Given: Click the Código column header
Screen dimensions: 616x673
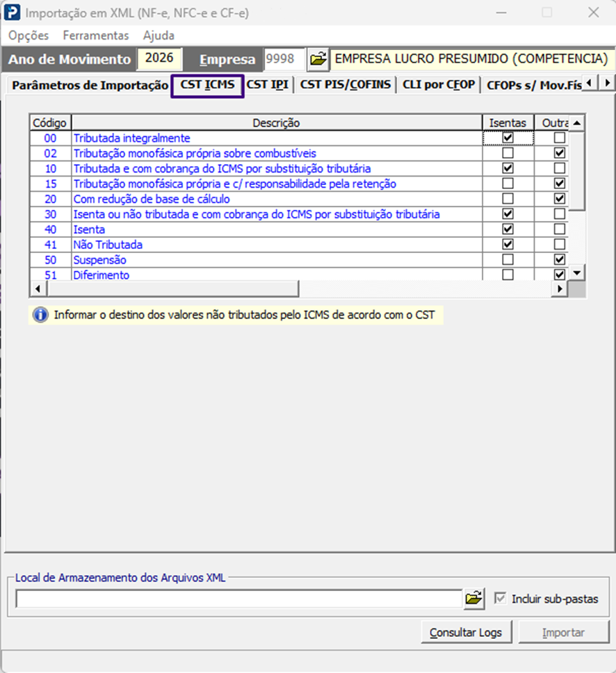Looking at the screenshot, I should tap(50, 123).
